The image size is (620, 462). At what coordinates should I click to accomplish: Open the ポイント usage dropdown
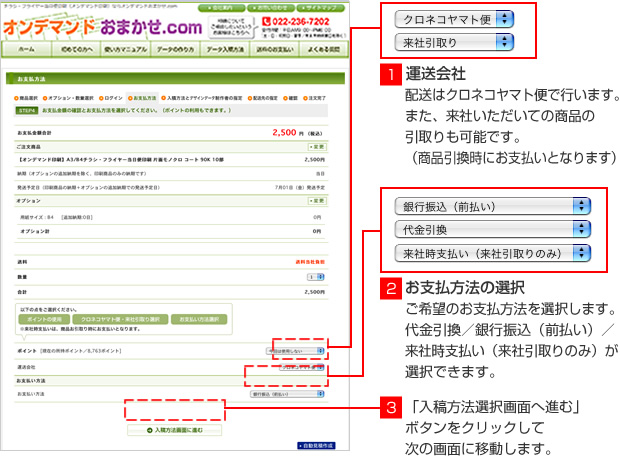coord(295,351)
